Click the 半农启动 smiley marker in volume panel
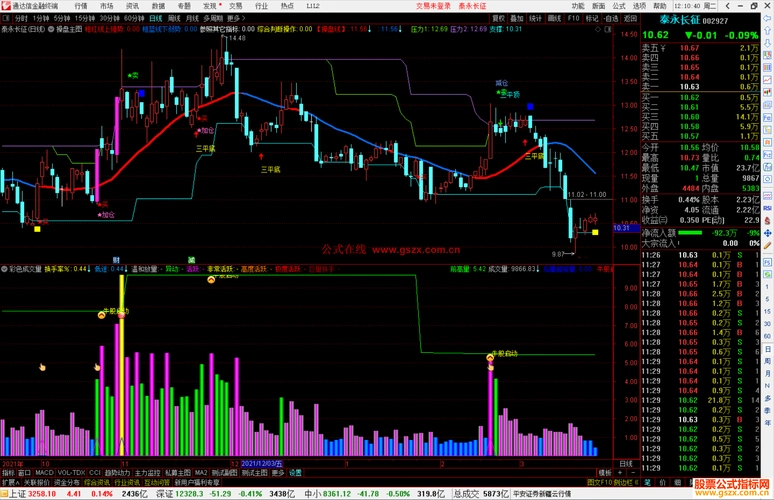This screenshot has width=774, height=500. pyautogui.click(x=491, y=355)
